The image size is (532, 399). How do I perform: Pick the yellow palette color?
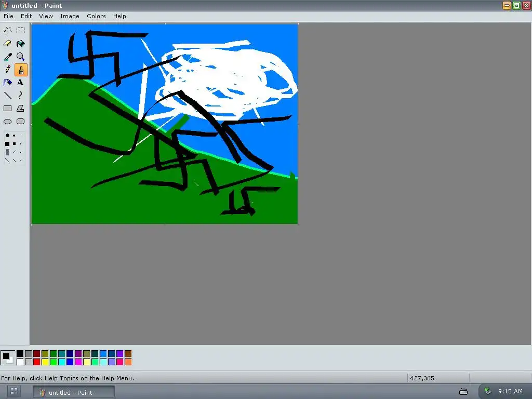click(x=45, y=362)
